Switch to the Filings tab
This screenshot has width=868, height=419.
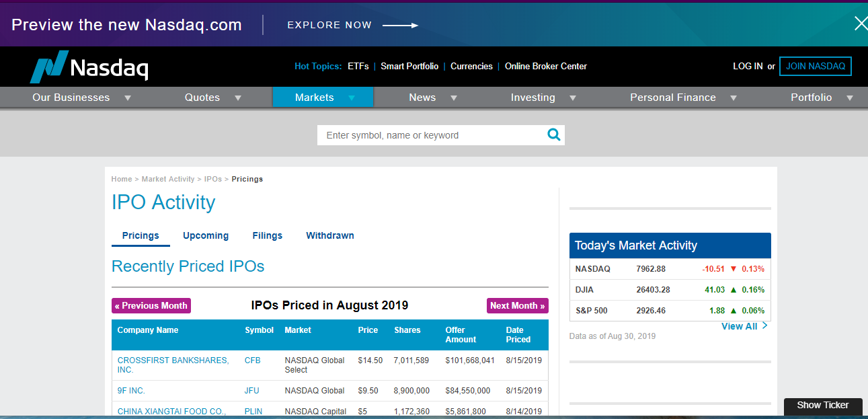pyautogui.click(x=268, y=235)
